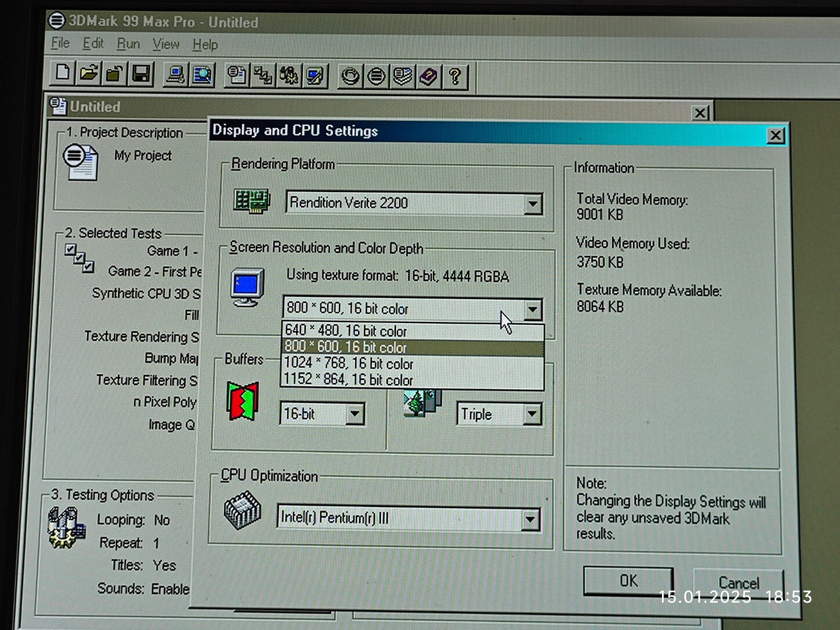Confirm settings with the OK button
Viewport: 840px width, 630px height.
click(628, 581)
